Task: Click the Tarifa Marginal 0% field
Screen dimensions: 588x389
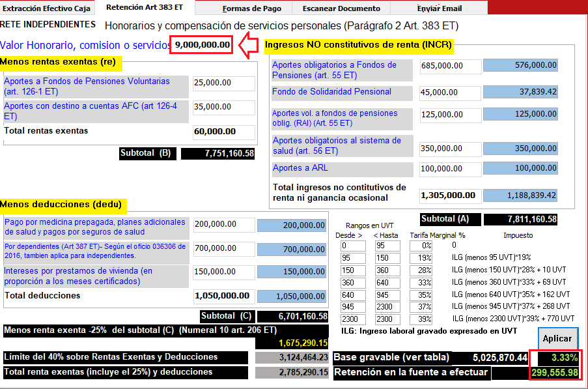Action: (421, 246)
